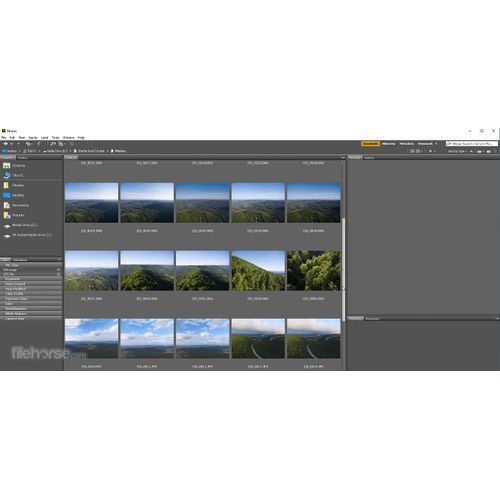Open the Edit menu
This screenshot has width=500, height=500.
[12, 138]
